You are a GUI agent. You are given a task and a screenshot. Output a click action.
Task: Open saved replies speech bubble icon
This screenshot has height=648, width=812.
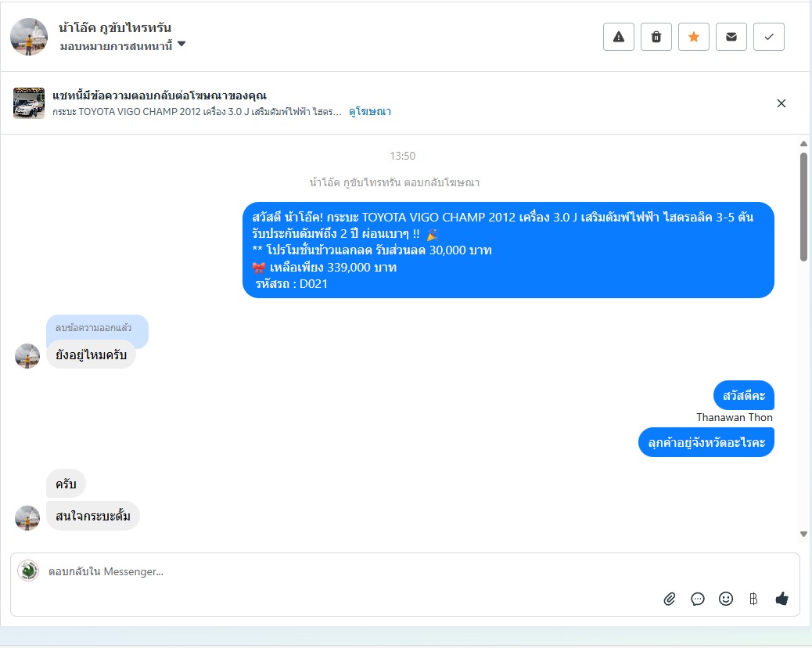click(x=698, y=599)
